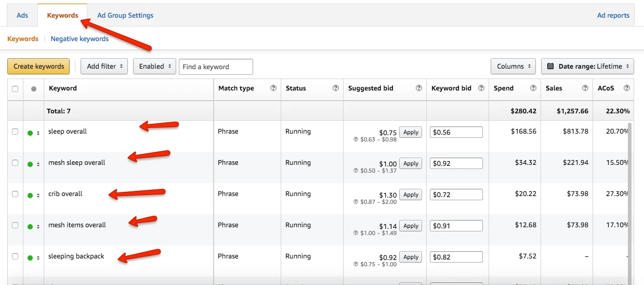
Task: Click help icon beside $0.75 - $1.00 range
Action: (356, 264)
